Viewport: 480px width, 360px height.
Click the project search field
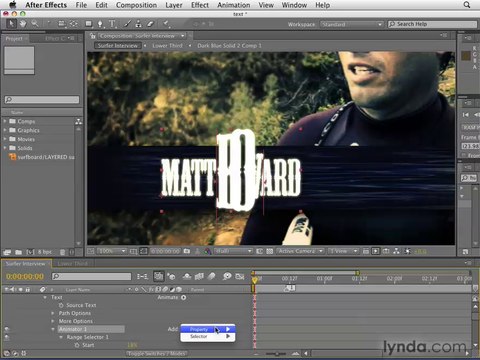(42, 99)
